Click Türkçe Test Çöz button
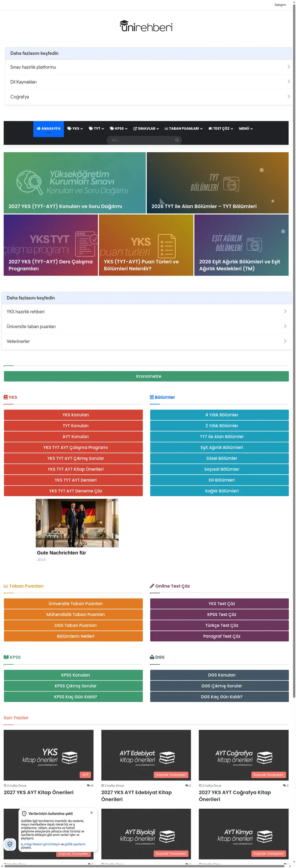Viewport: 296px width, 868px height. (219, 626)
